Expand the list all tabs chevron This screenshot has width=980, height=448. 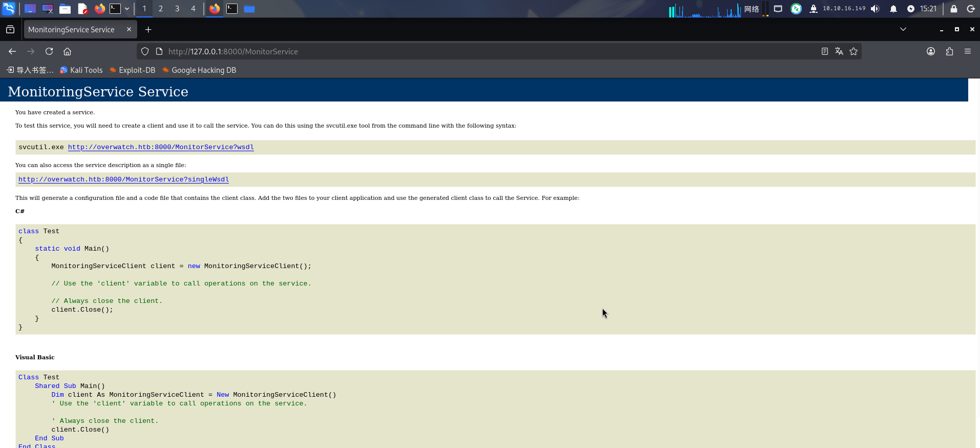[x=903, y=29]
